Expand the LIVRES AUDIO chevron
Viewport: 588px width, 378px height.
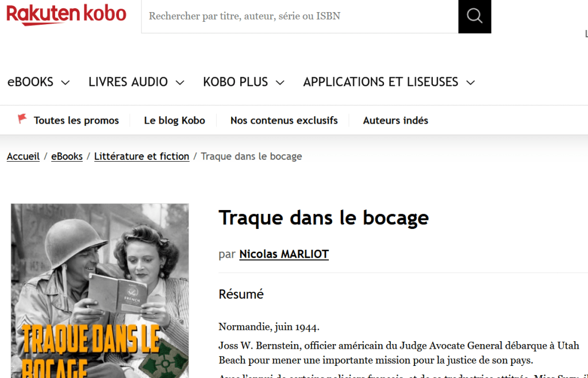click(180, 83)
